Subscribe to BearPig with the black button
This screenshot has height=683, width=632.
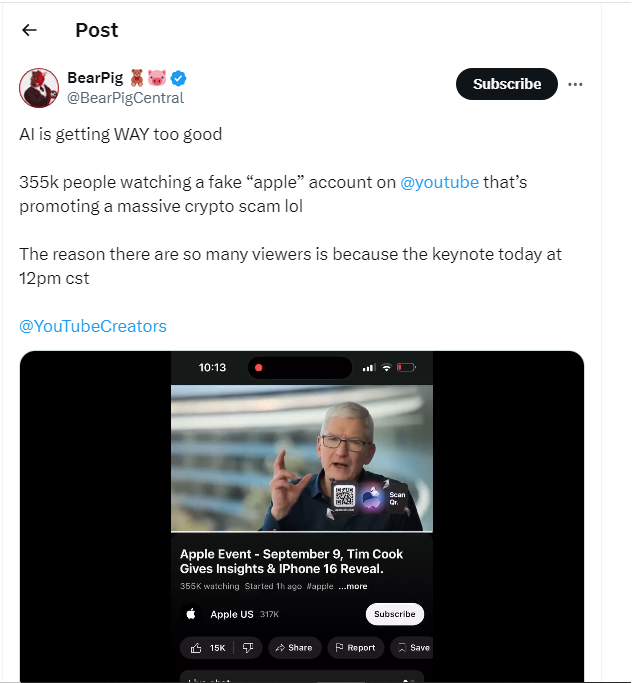[506, 84]
